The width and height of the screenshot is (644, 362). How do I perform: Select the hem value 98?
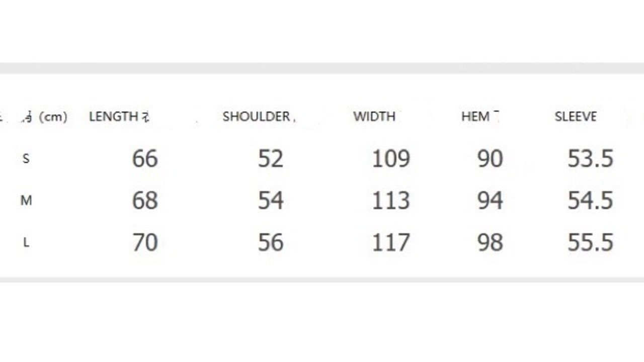click(x=490, y=242)
